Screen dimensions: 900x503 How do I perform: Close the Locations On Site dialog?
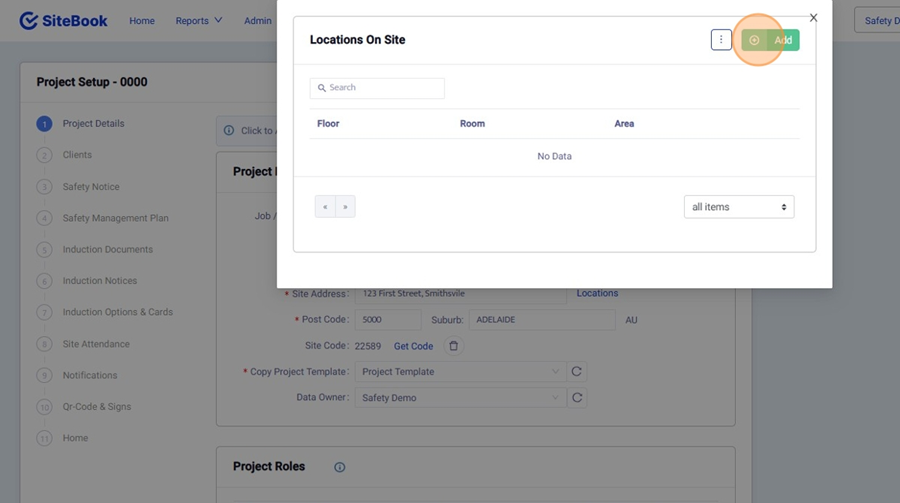[813, 18]
